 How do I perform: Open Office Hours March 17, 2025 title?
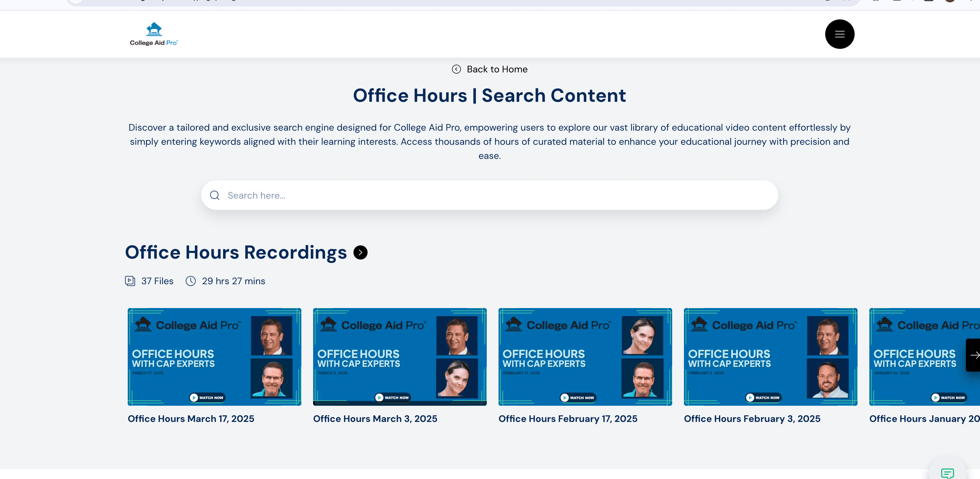pyautogui.click(x=191, y=418)
